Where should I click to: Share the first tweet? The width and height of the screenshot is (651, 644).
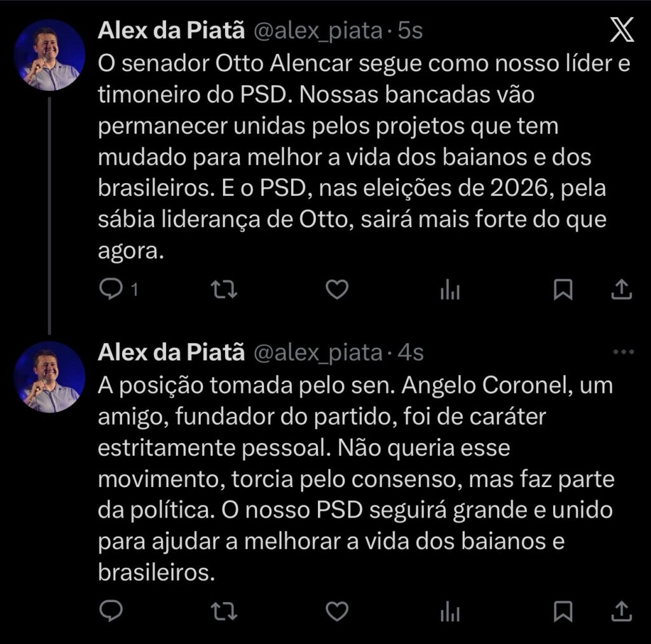pos(620,290)
